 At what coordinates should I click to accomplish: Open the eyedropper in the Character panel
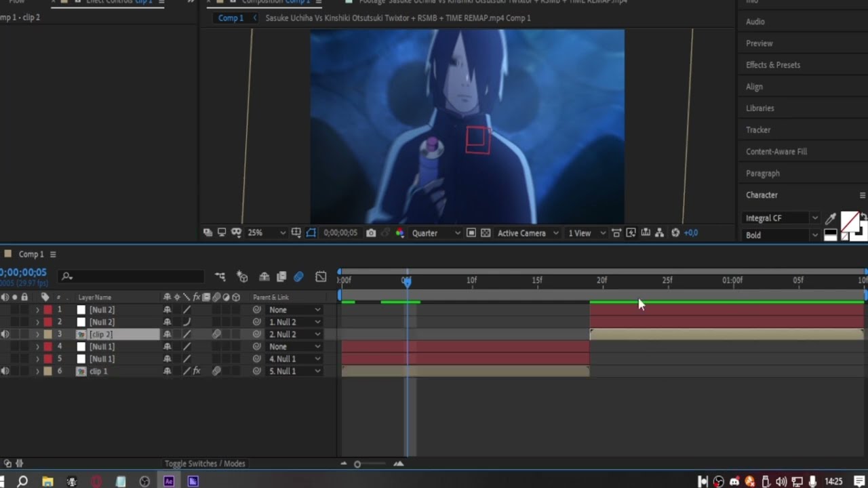(831, 218)
